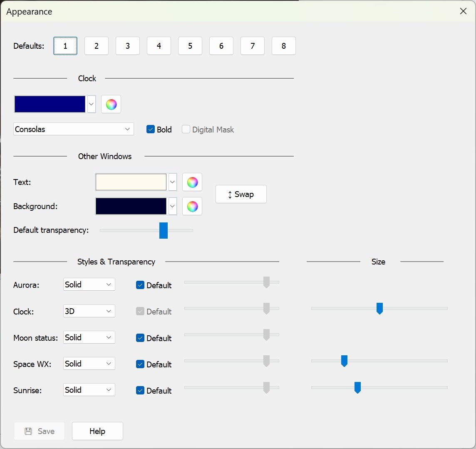Close the Appearance dialog
Image resolution: width=476 pixels, height=449 pixels.
click(463, 11)
